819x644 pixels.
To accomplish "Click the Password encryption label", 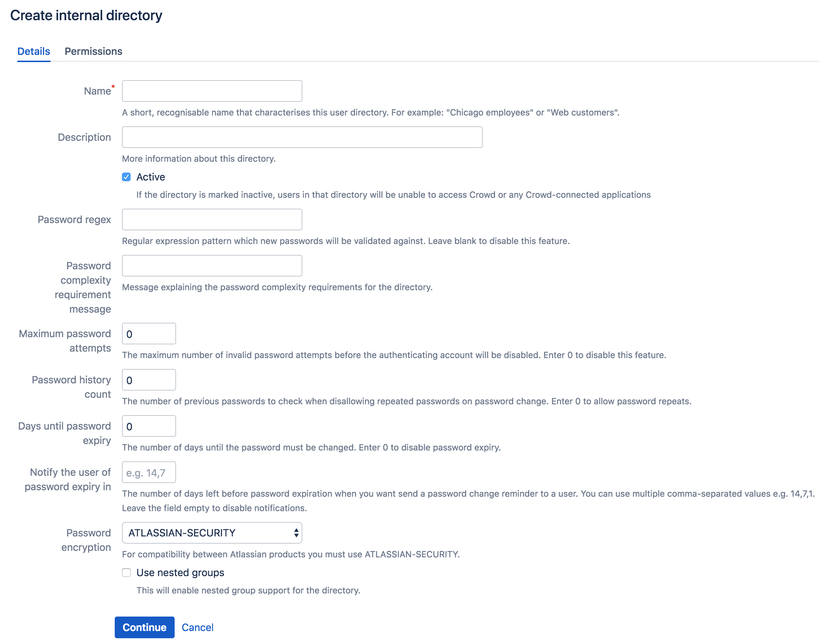I will coord(87,540).
